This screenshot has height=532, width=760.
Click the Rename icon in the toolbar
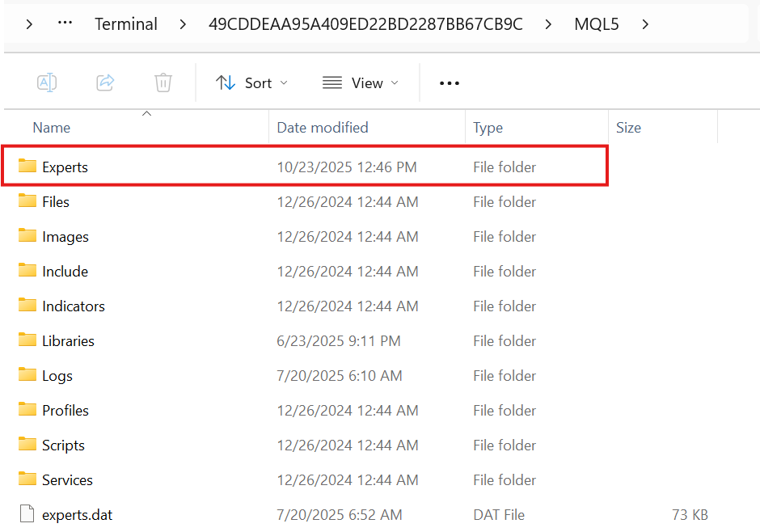coord(46,82)
